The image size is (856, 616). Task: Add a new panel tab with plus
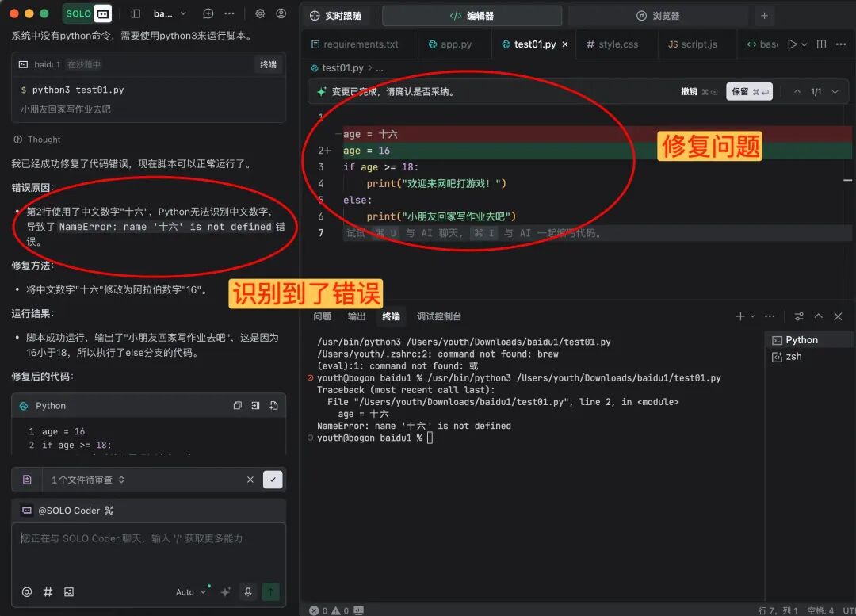tap(764, 16)
